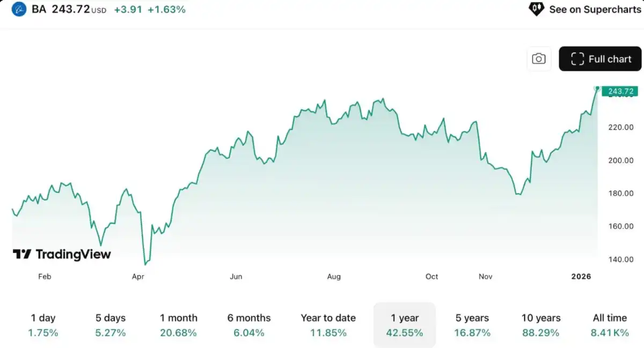Click the TradingView logo watermark
644x348 pixels.
click(x=62, y=254)
